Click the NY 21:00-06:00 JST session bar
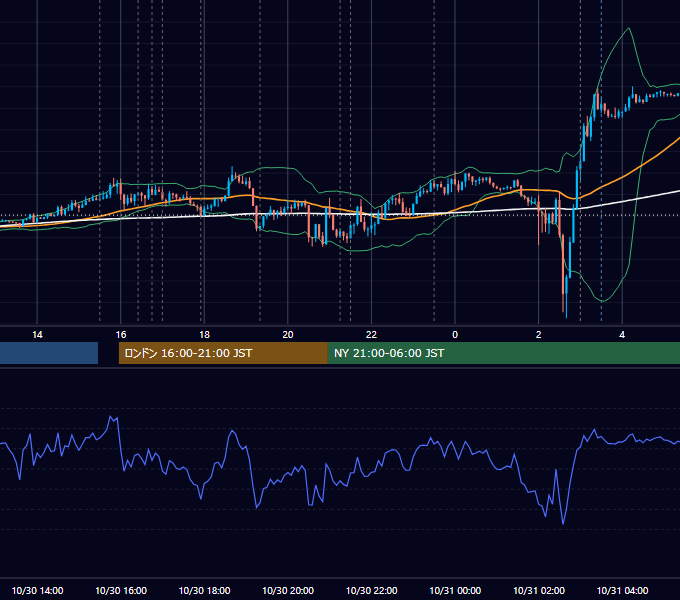Image resolution: width=680 pixels, height=600 pixels. 503,353
